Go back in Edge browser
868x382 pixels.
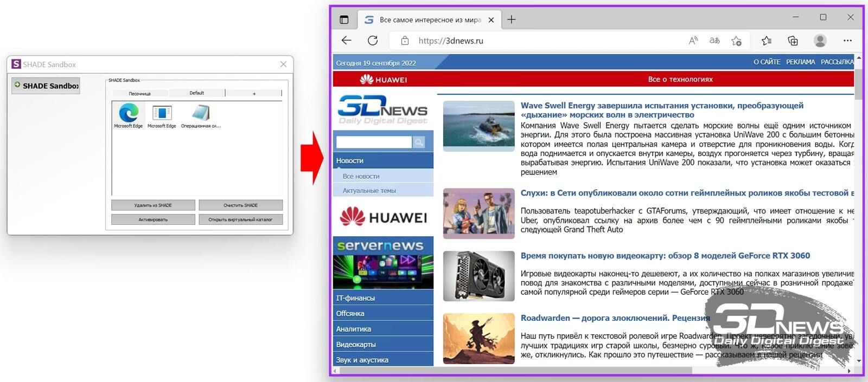click(347, 41)
